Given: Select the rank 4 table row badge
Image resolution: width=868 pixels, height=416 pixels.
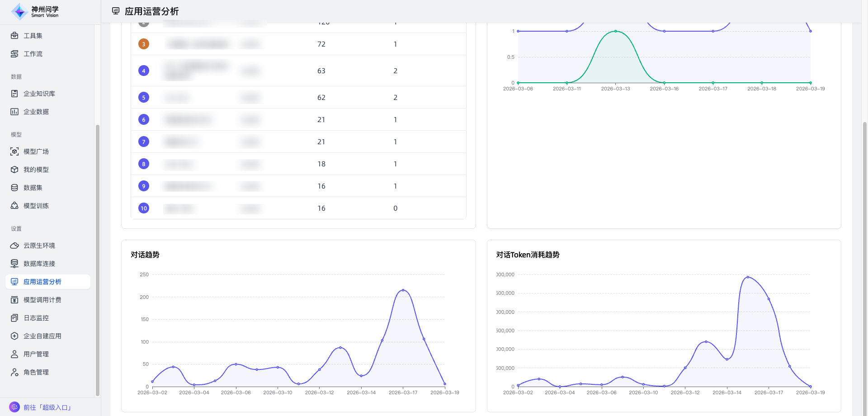Looking at the screenshot, I should click(x=144, y=71).
